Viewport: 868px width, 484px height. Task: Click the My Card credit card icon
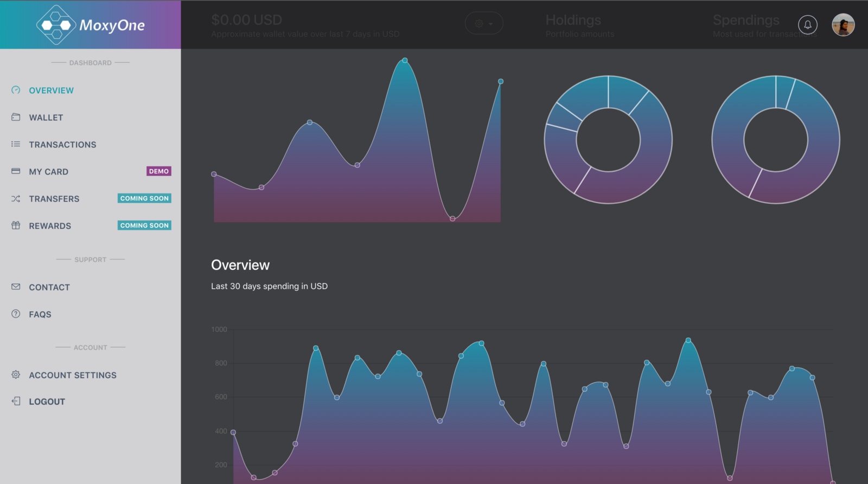point(16,171)
